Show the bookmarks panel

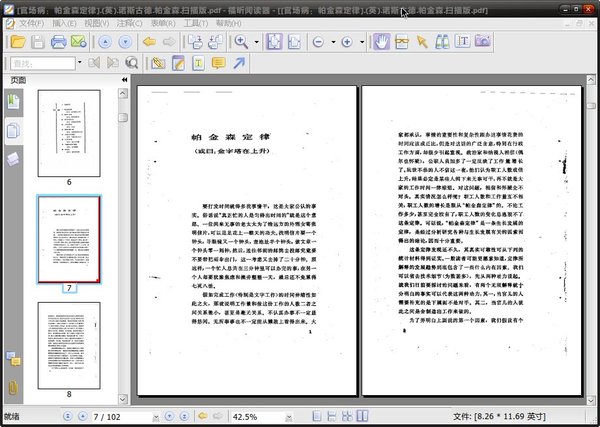point(13,102)
